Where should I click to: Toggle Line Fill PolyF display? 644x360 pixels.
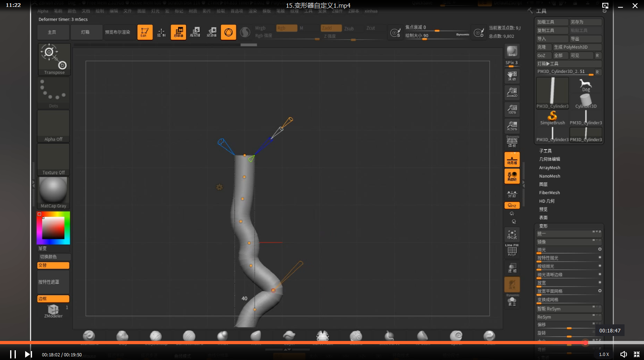(x=512, y=251)
